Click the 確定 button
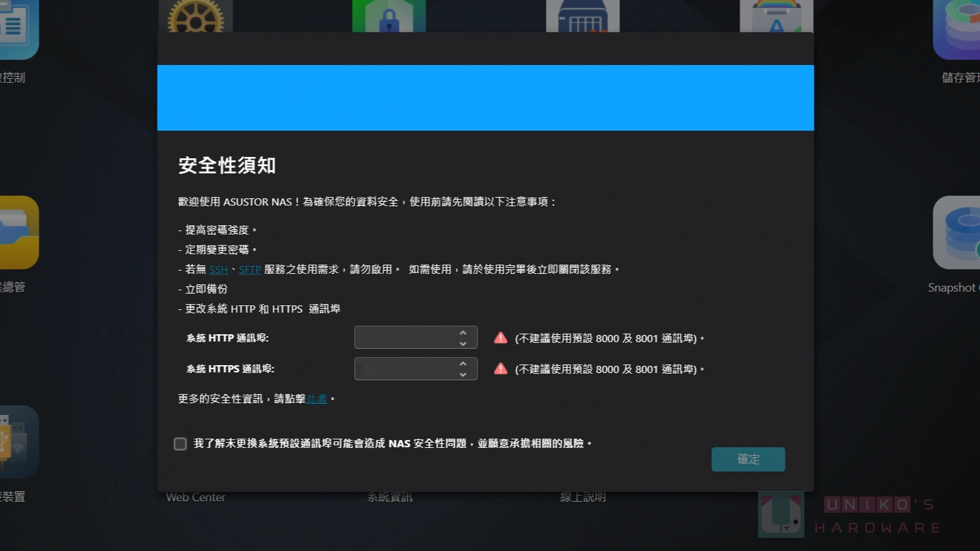Screen dimensions: 980x551 [x=748, y=459]
